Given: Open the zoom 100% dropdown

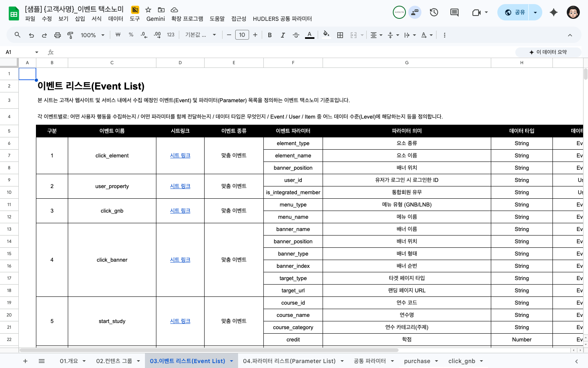Looking at the screenshot, I should pos(93,35).
